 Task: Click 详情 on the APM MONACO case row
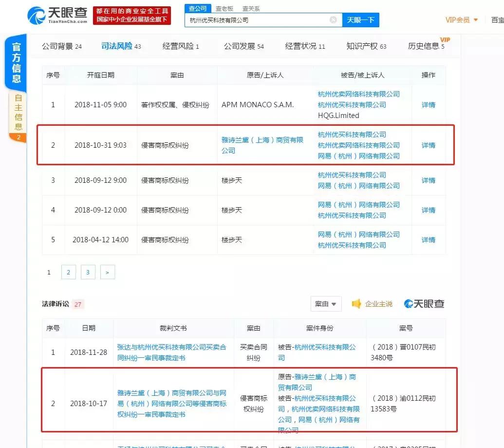point(428,105)
